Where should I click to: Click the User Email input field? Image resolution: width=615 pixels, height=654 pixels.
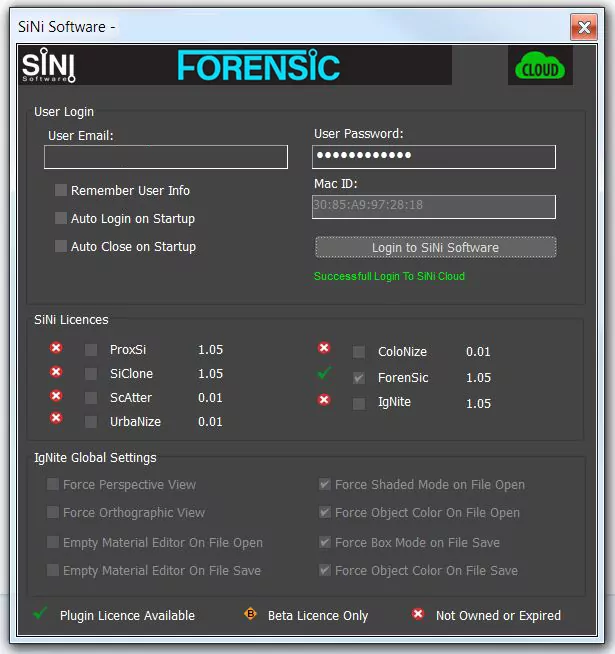click(165, 157)
